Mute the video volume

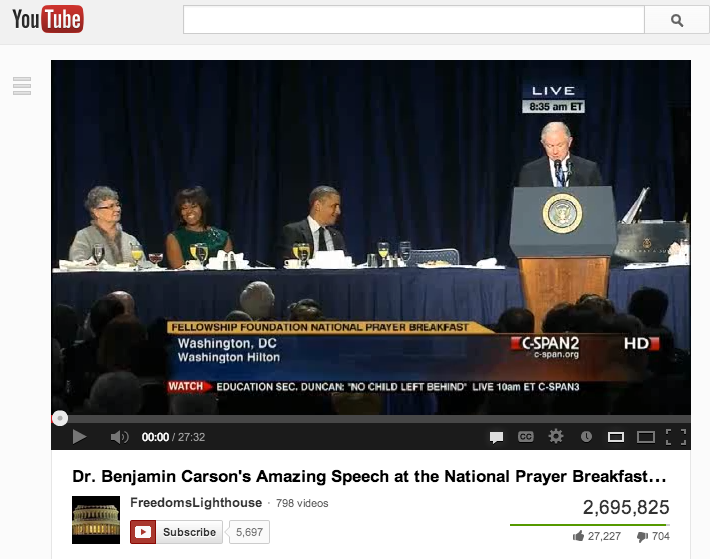click(x=119, y=437)
